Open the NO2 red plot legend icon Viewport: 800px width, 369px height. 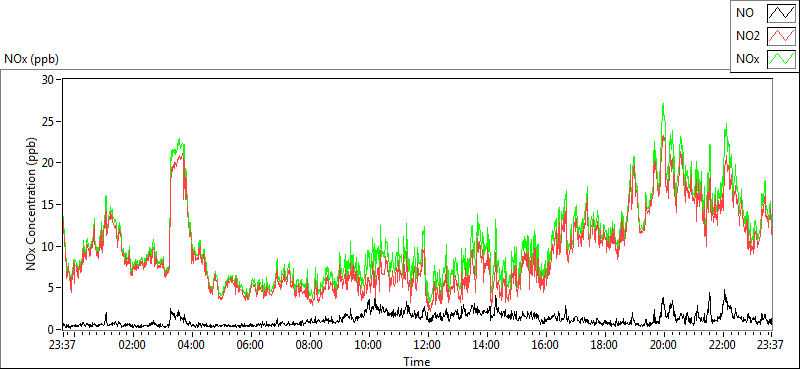point(781,37)
